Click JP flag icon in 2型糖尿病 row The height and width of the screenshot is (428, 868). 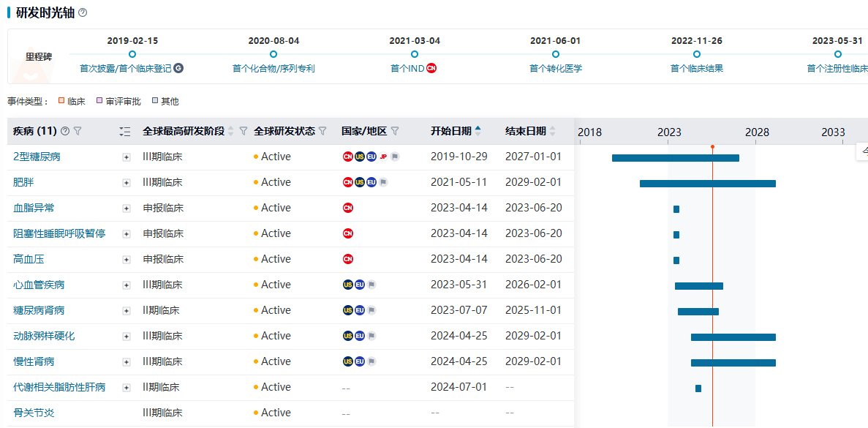383,157
